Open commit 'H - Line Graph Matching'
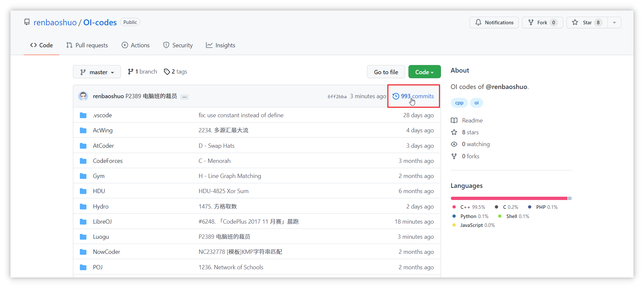This screenshot has height=288, width=644. [x=230, y=176]
